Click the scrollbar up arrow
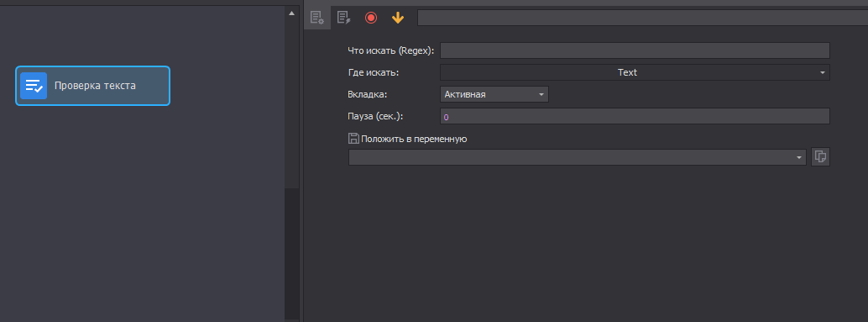 coord(292,13)
